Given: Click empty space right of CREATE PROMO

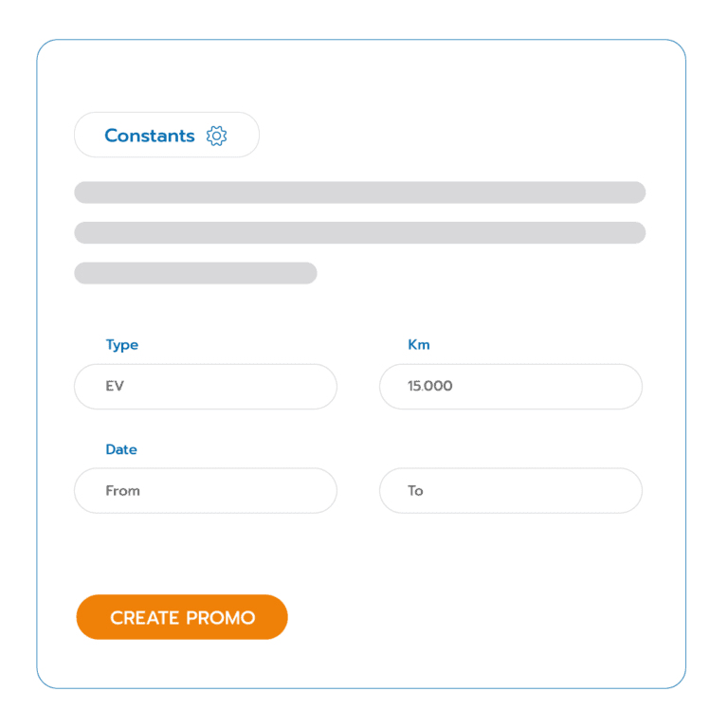Looking at the screenshot, I should click(x=474, y=618).
